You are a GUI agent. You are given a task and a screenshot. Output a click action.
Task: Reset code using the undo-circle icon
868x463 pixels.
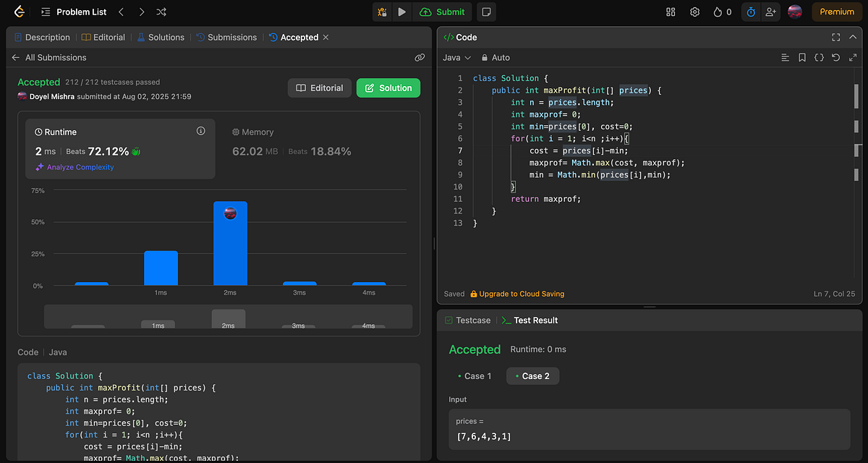(x=836, y=57)
